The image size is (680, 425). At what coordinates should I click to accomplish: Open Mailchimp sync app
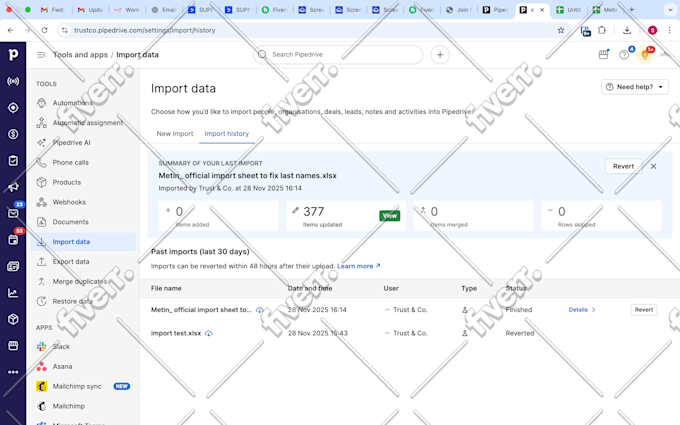(77, 386)
